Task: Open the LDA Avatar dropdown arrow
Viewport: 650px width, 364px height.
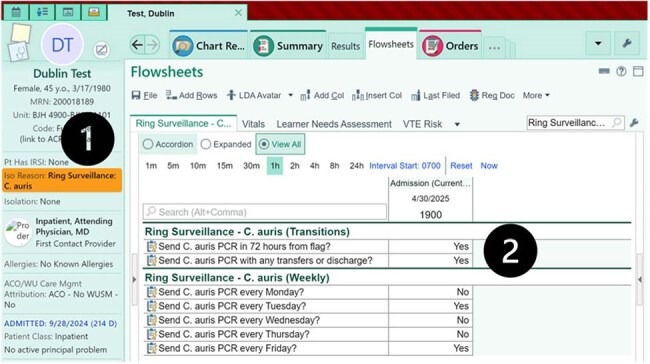Action: [x=290, y=95]
